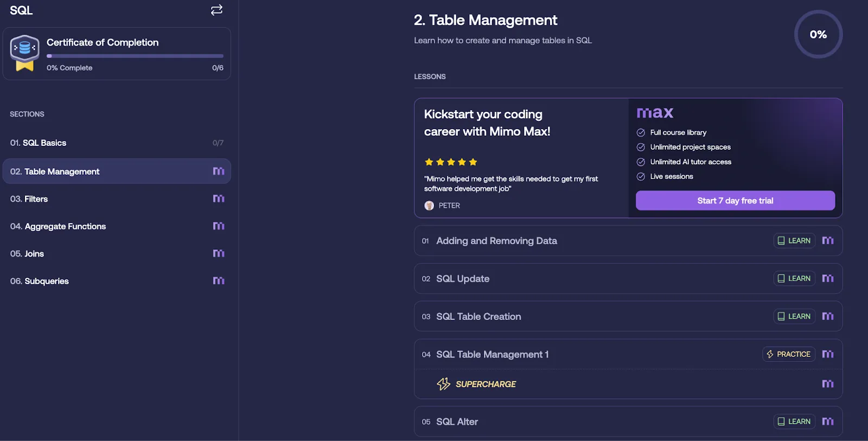The width and height of the screenshot is (868, 441).
Task: Click the certificate badge icon
Action: 24,53
